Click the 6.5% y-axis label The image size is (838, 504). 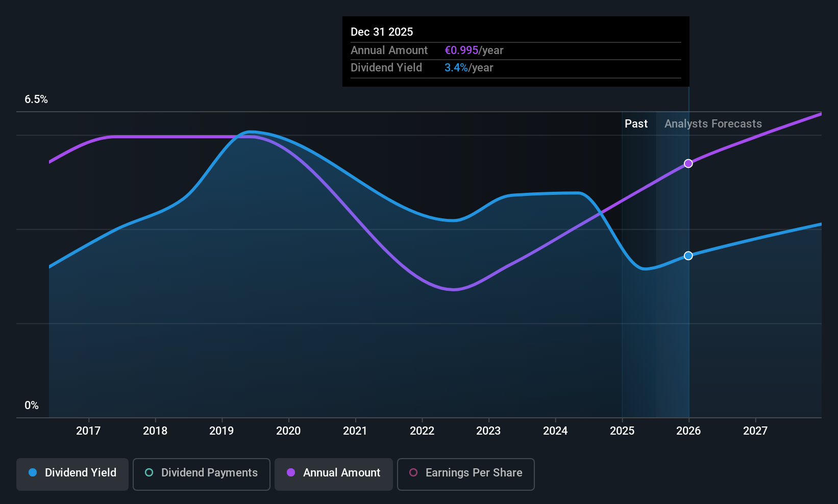point(36,99)
